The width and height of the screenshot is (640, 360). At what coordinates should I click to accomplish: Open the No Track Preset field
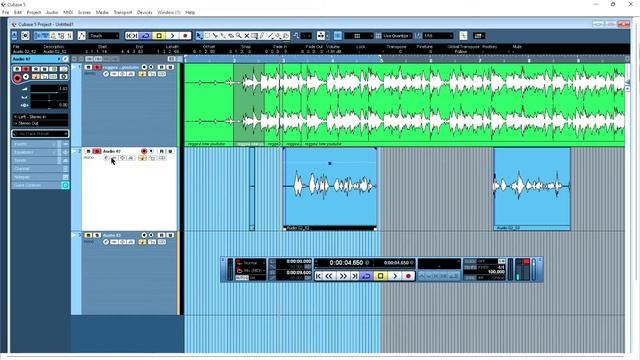[x=40, y=134]
